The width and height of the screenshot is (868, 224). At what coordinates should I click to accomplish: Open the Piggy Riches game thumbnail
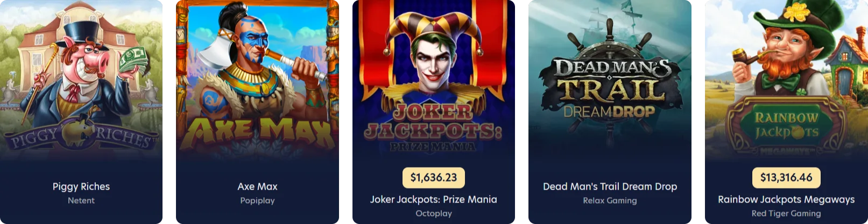81,81
